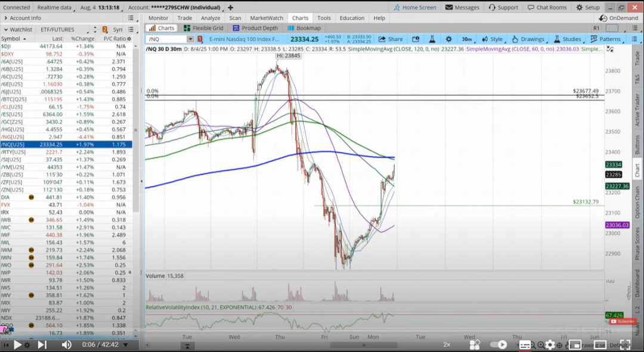Switch to the MarketWatch tab

coord(267,18)
